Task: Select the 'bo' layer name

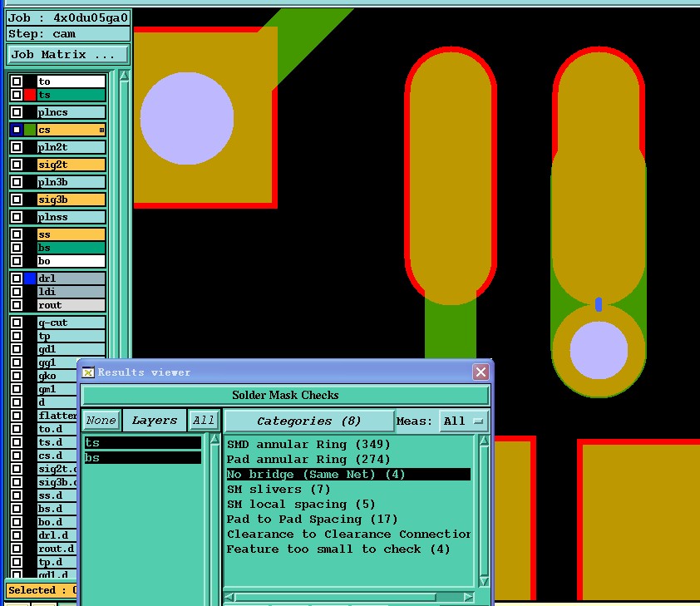Action: coord(71,261)
